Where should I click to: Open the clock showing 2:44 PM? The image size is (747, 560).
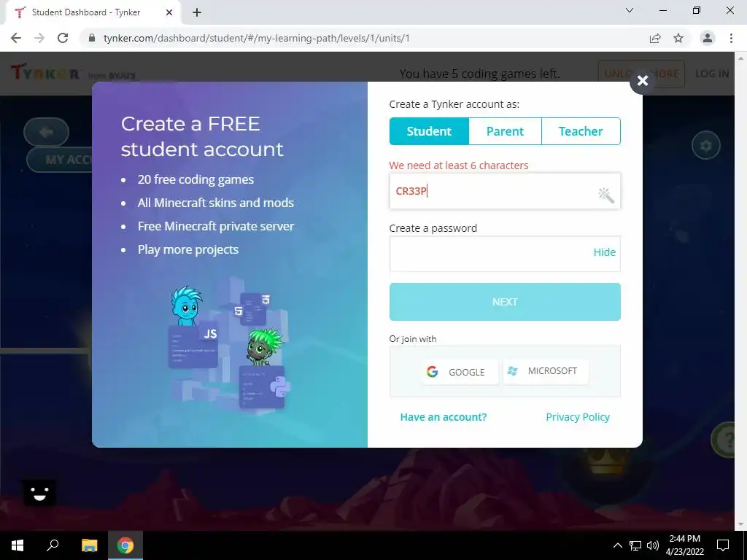[684, 545]
